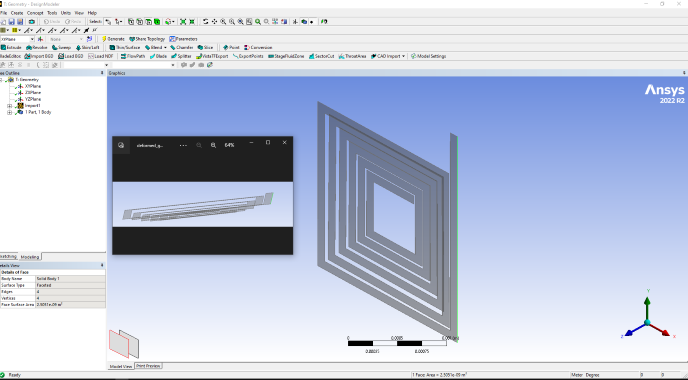Open the Concept menu
The height and width of the screenshot is (380, 688).
click(x=35, y=13)
